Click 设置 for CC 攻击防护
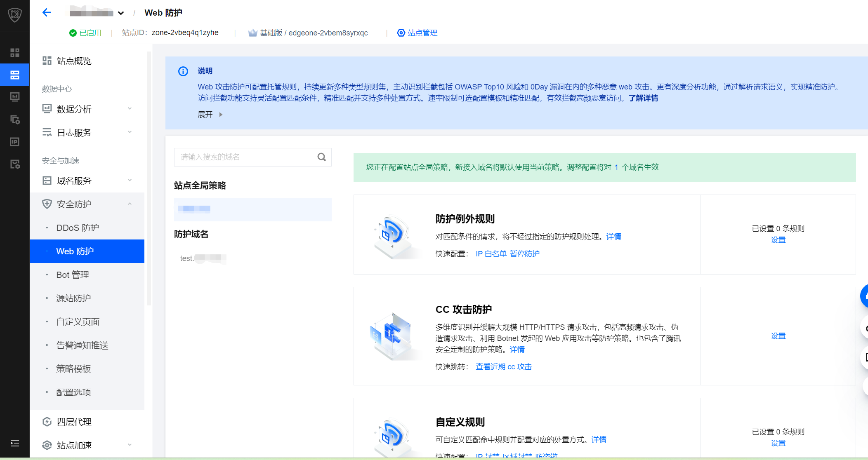868x460 pixels. point(778,336)
